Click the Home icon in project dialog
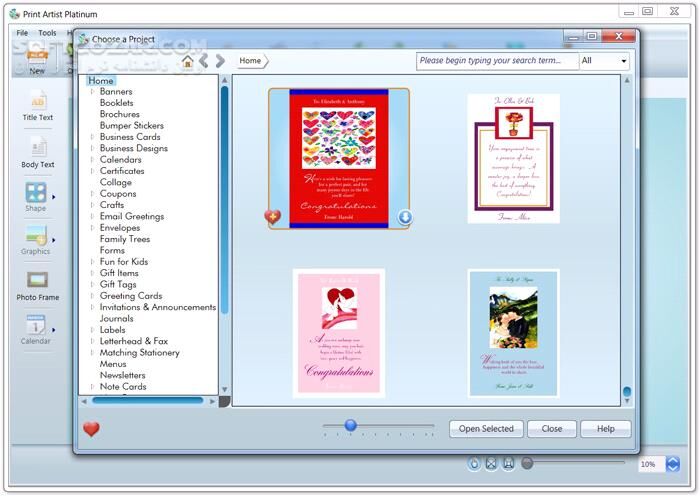Viewport: 700px width, 496px height. point(188,61)
